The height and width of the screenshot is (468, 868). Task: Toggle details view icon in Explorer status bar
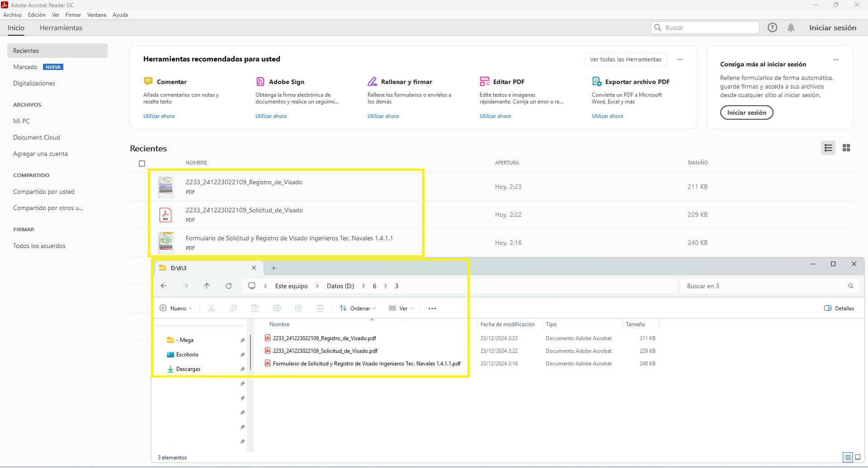coord(848,457)
